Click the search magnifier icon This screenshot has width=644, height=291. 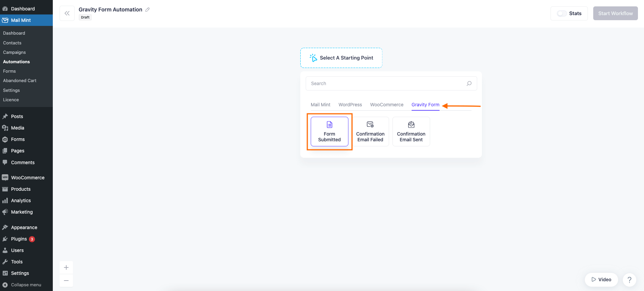click(x=469, y=83)
